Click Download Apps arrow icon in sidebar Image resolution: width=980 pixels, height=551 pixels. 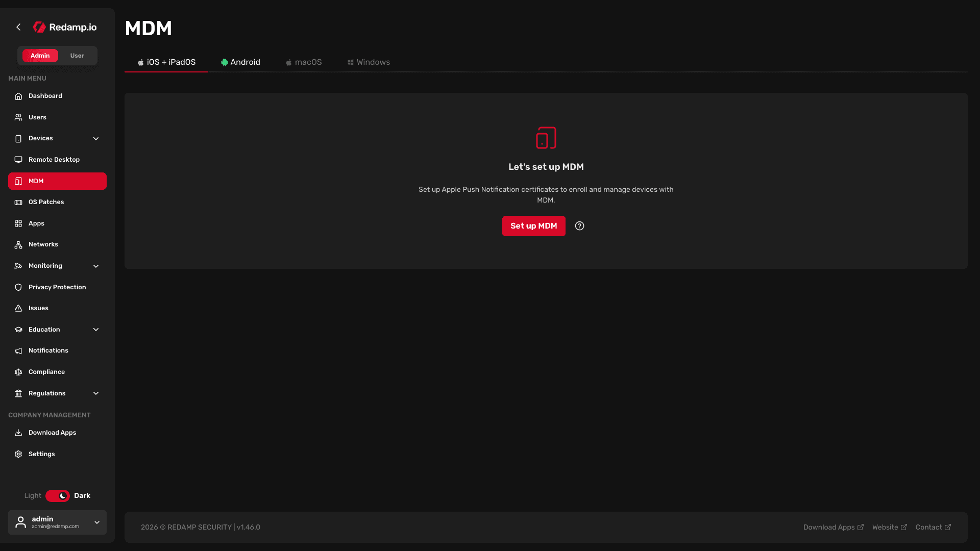tap(18, 433)
